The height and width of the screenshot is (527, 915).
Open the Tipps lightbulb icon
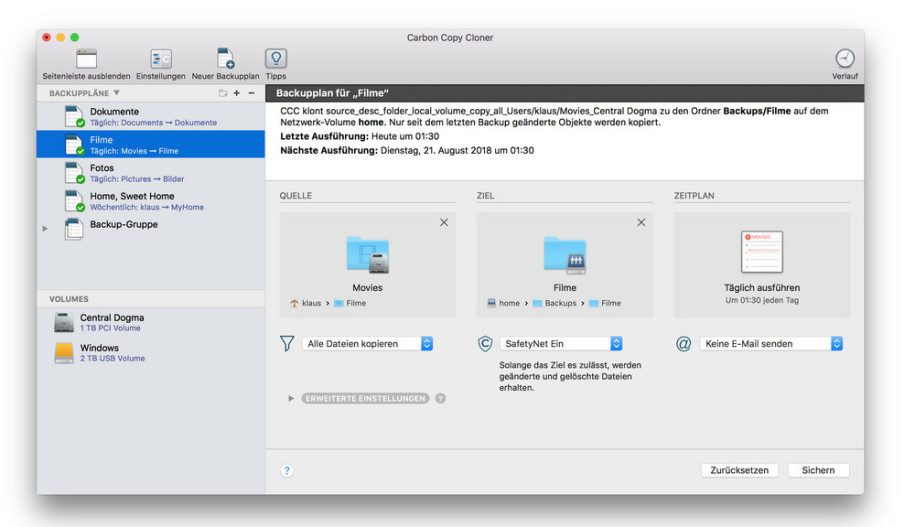(276, 59)
